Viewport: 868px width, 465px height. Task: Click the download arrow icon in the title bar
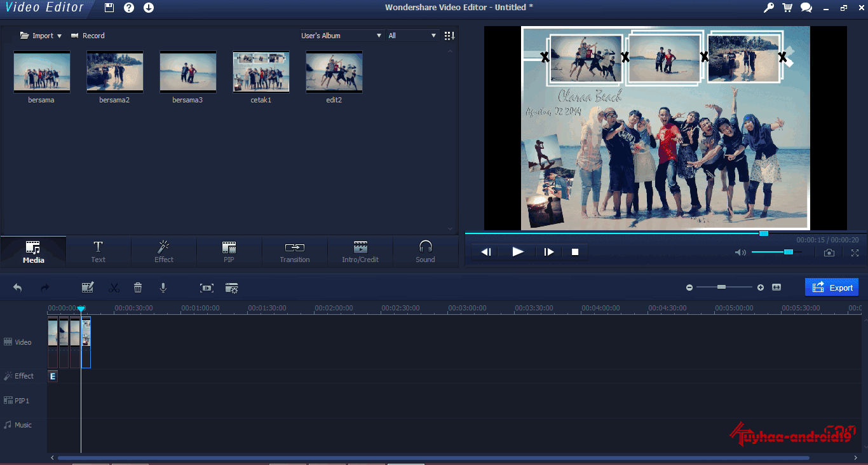click(x=149, y=8)
